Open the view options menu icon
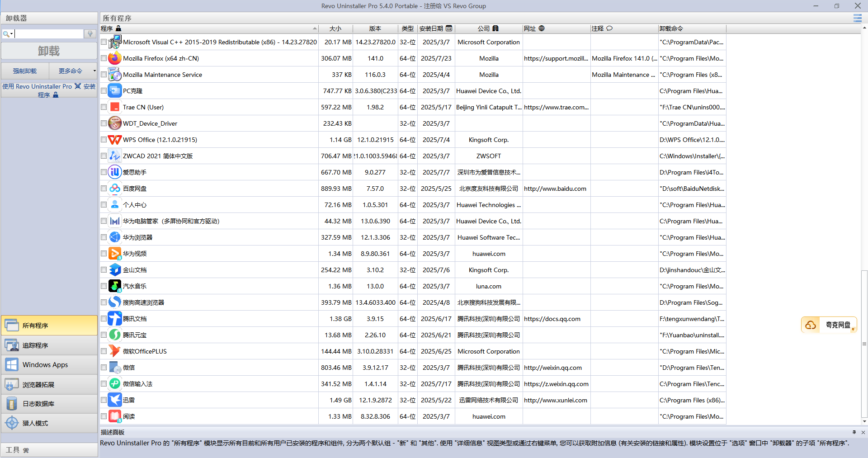This screenshot has height=458, width=868. click(x=857, y=18)
